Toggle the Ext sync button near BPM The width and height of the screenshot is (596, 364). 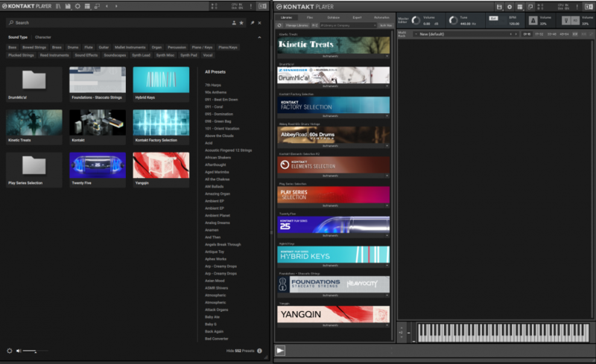pos(493,16)
